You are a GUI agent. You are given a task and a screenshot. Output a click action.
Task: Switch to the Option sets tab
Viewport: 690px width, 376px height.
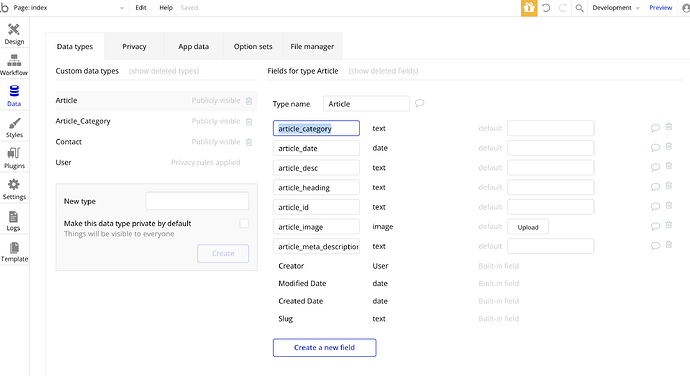click(x=253, y=46)
